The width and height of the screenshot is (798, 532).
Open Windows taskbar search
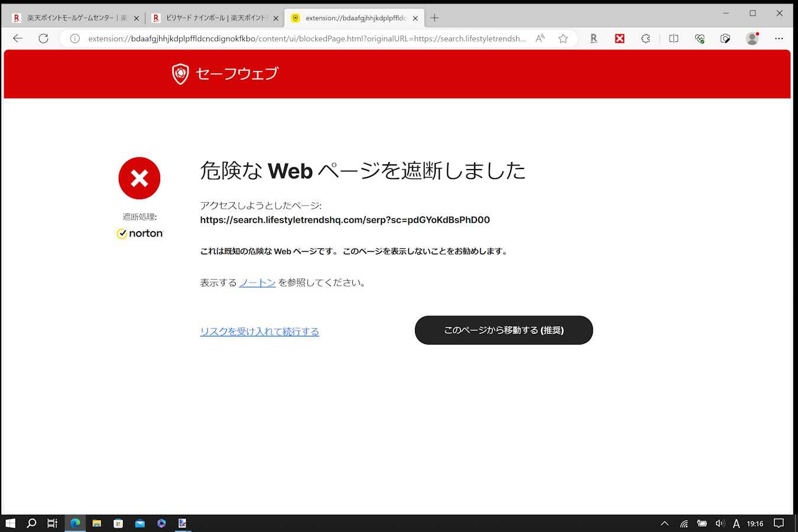coord(32,523)
